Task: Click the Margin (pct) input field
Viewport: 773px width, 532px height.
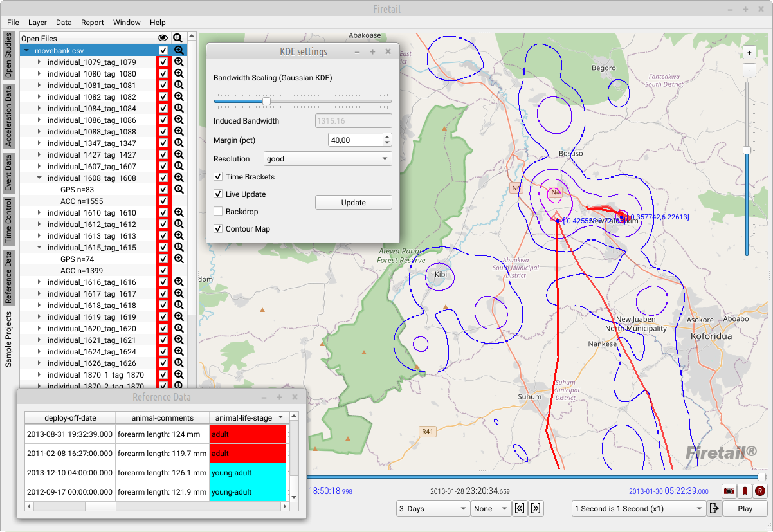Action: click(x=355, y=140)
